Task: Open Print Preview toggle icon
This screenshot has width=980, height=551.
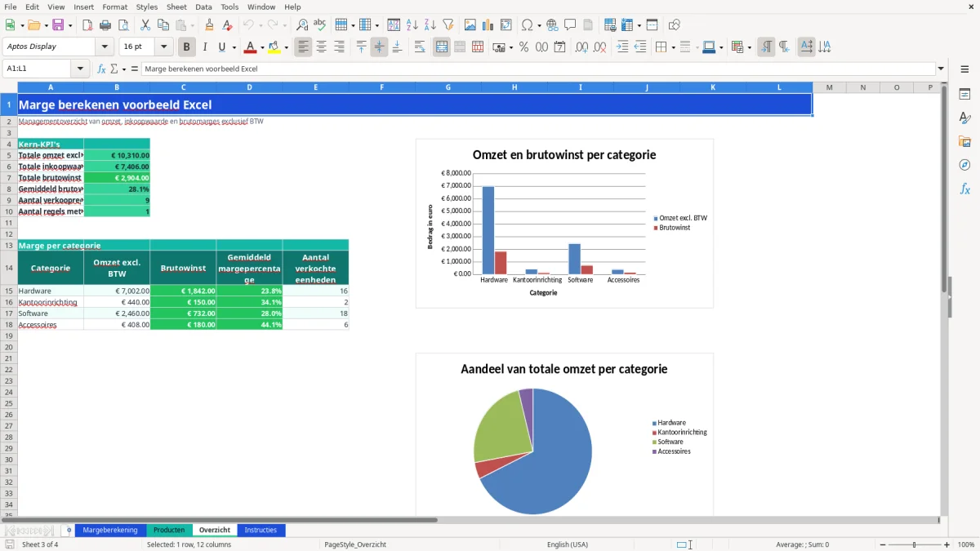Action: click(123, 25)
